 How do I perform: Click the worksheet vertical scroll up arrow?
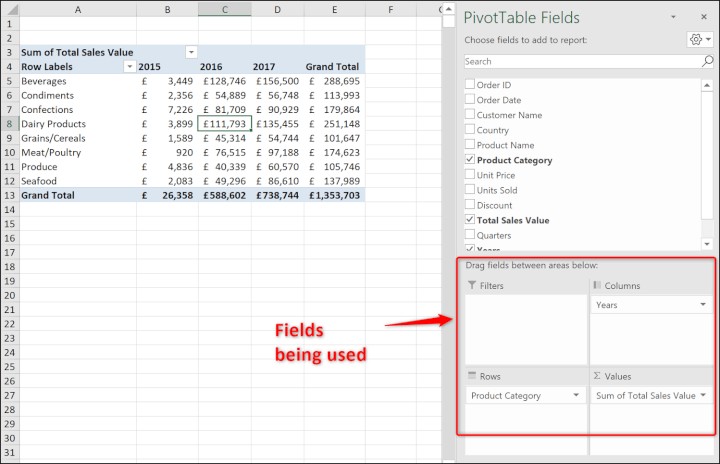[449, 9]
